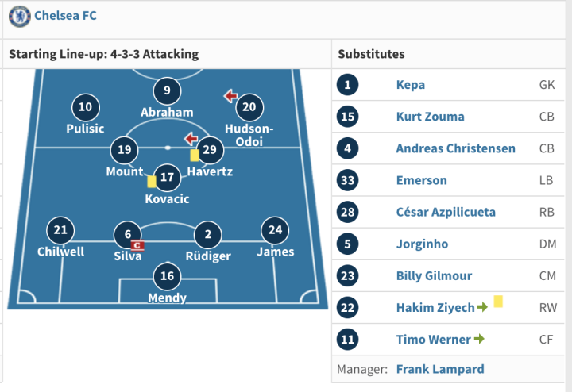
Task: Click Silva's captain armband icon
Action: click(x=137, y=246)
